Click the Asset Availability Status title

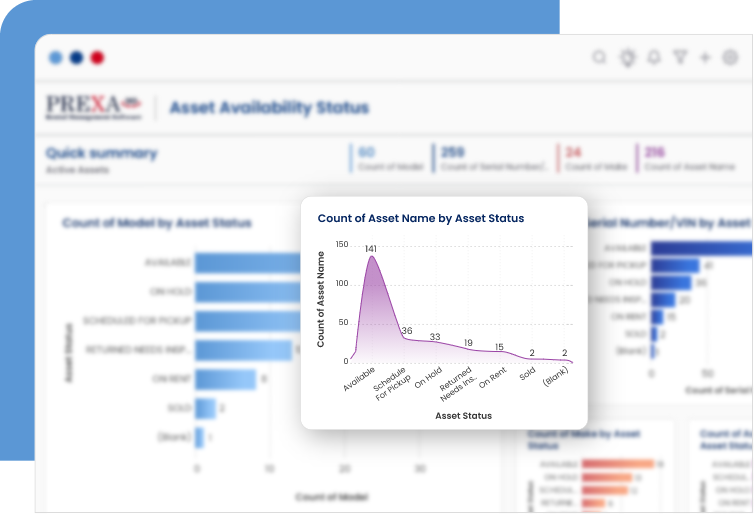tap(269, 108)
